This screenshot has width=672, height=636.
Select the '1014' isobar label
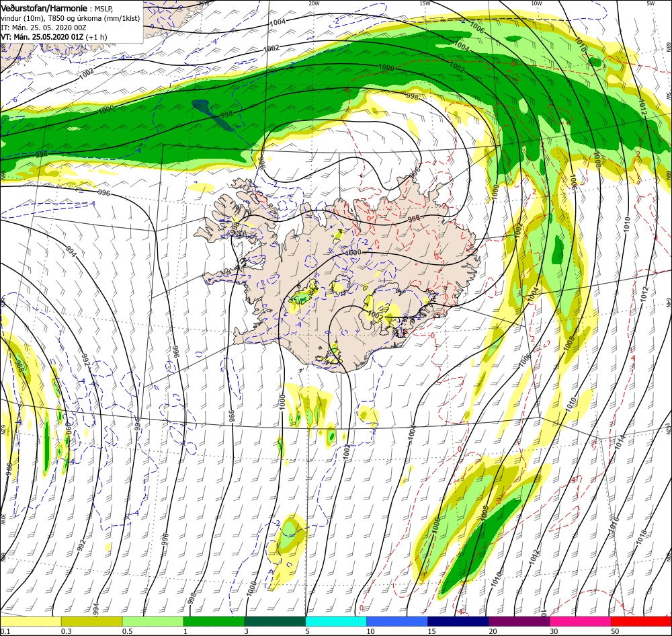[622, 441]
